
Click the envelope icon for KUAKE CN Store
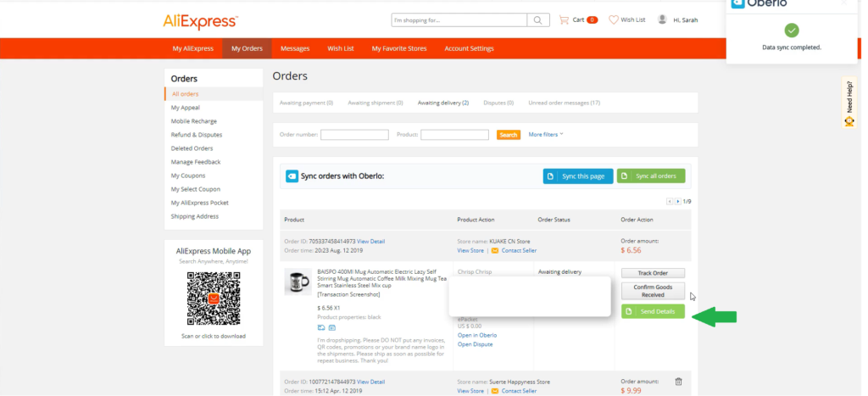click(495, 250)
